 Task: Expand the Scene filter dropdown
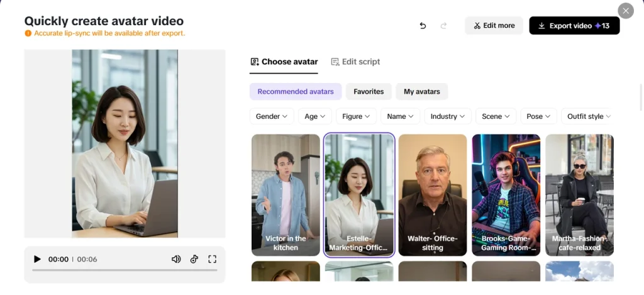coord(496,116)
